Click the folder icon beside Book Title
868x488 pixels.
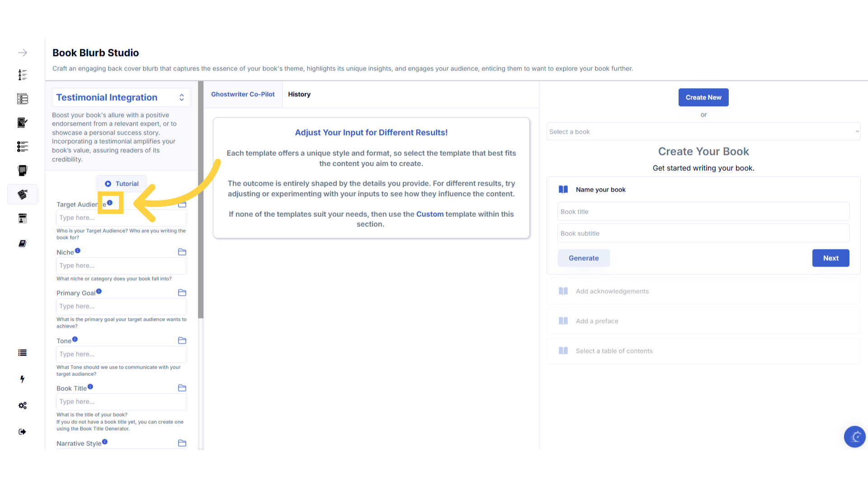tap(182, 388)
